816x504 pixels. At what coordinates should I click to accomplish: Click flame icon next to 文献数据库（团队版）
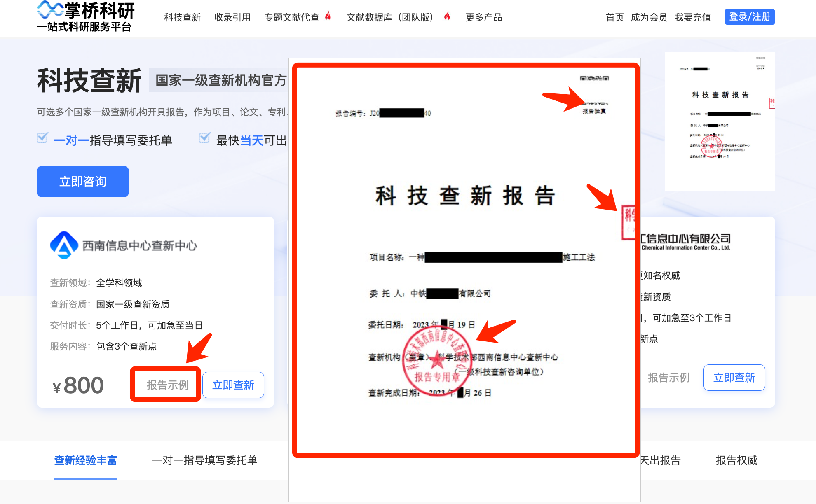pos(447,16)
